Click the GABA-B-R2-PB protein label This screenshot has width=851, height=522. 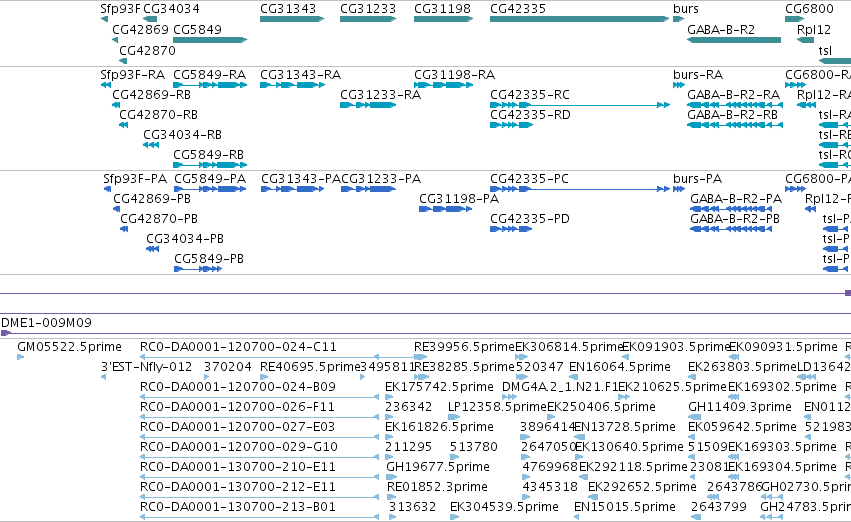[x=735, y=219]
